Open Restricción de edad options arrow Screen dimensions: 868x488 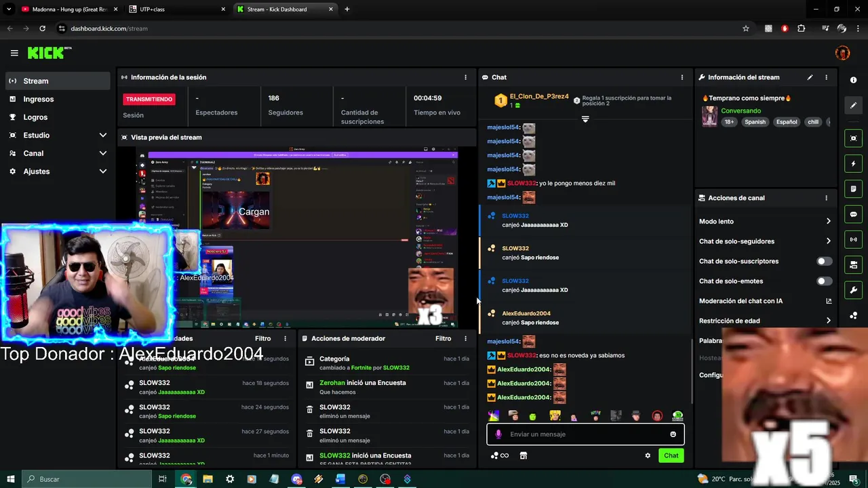pos(828,321)
